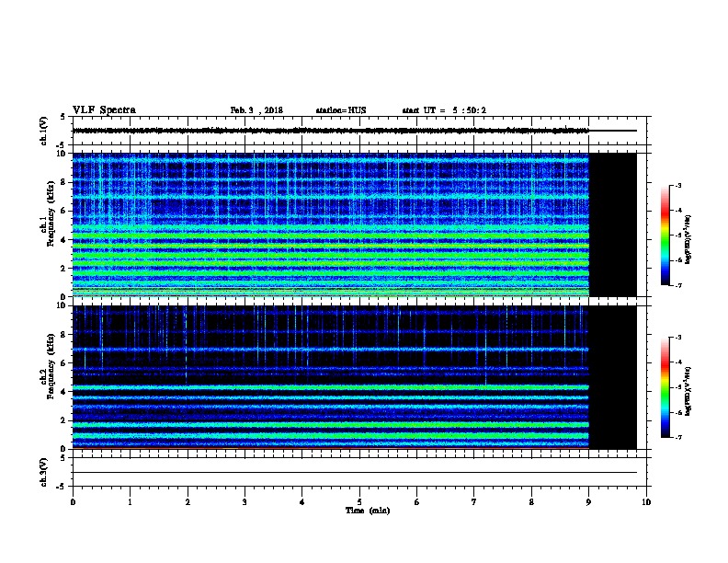Click time axis tick label "3"
Viewport: 728px width, 563px height.
coord(245,502)
